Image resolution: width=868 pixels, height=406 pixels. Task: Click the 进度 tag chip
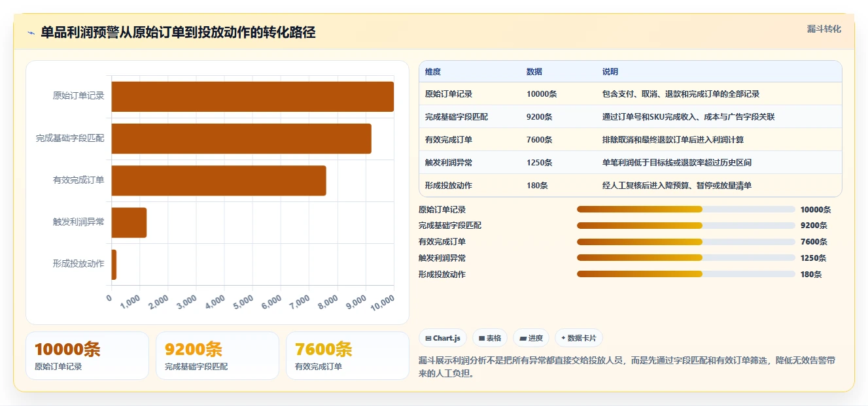(531, 338)
